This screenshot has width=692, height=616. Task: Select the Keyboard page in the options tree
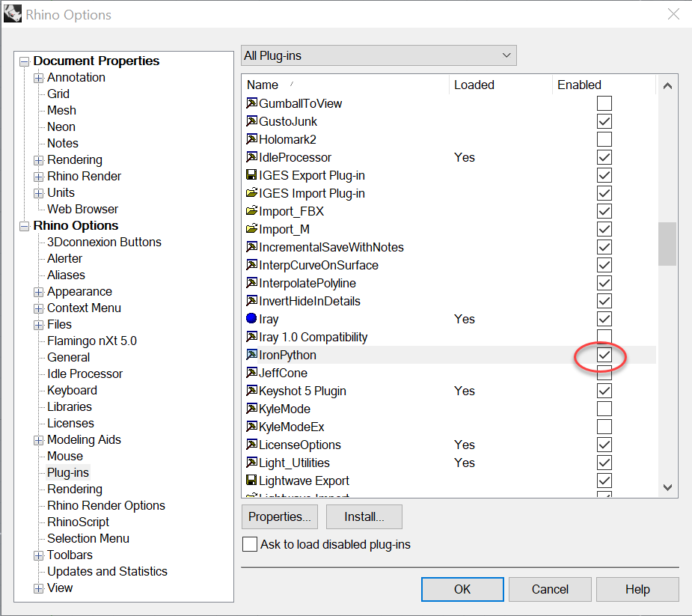coord(72,390)
